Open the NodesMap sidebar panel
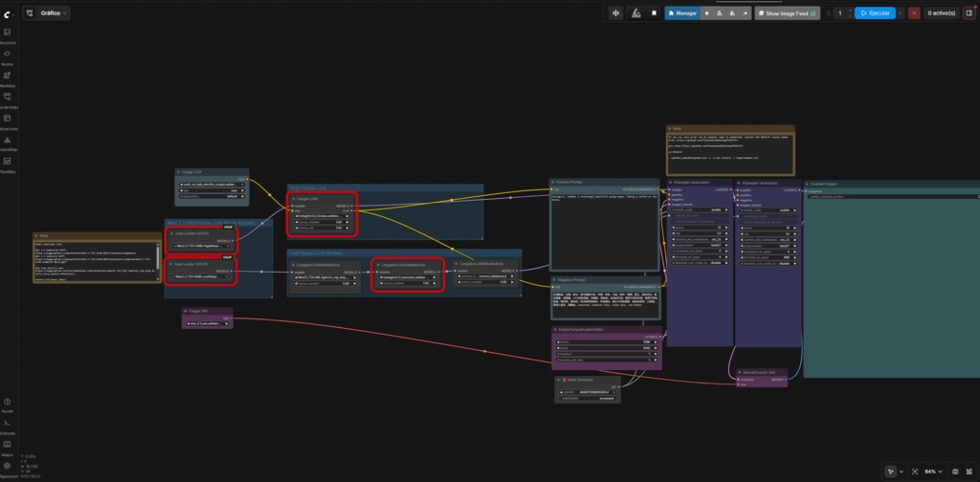The height and width of the screenshot is (482, 980). [7, 143]
